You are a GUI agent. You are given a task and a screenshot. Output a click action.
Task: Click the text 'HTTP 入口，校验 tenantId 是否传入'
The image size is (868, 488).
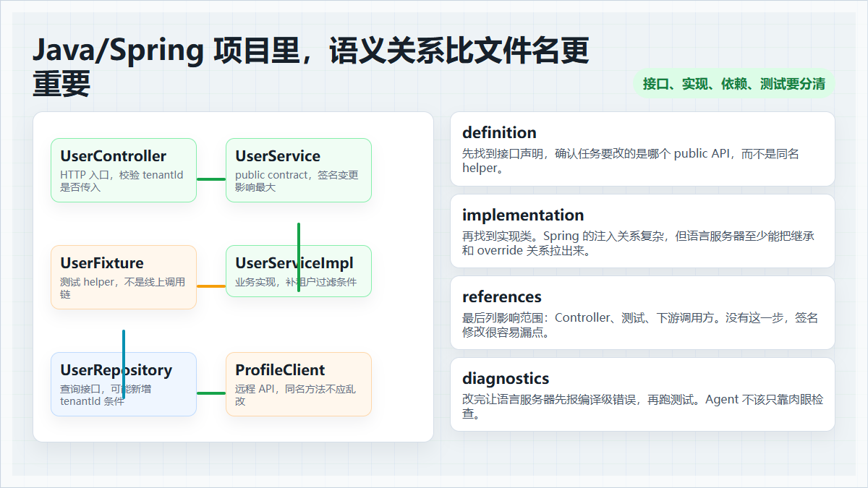[x=122, y=181]
